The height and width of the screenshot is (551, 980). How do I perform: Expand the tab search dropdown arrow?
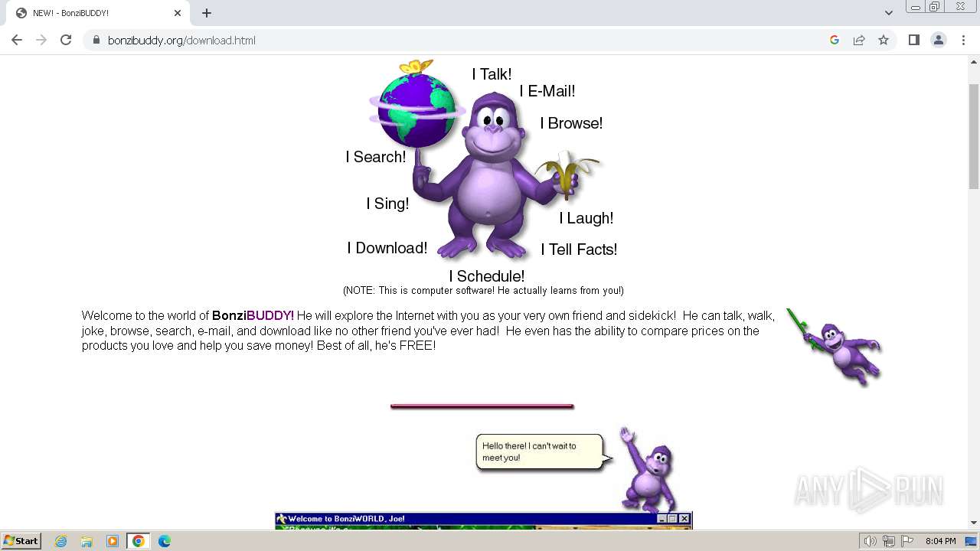click(x=888, y=13)
